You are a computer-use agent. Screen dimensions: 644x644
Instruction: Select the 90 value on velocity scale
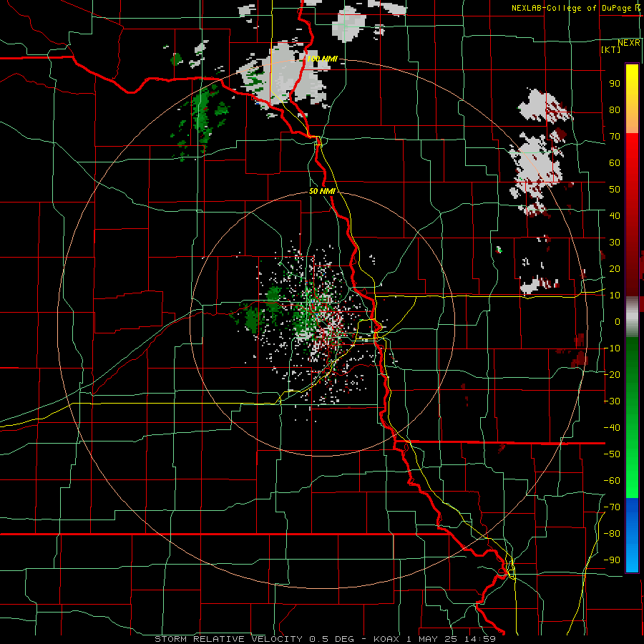(x=615, y=84)
